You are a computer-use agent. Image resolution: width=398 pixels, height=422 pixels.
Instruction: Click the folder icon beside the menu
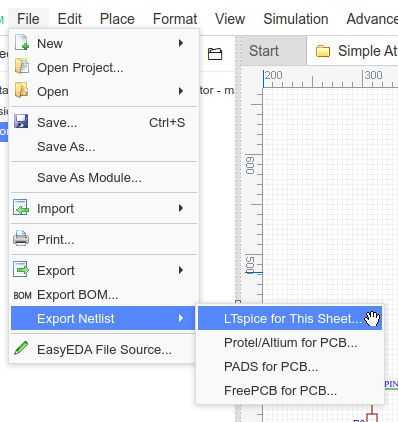click(x=215, y=54)
